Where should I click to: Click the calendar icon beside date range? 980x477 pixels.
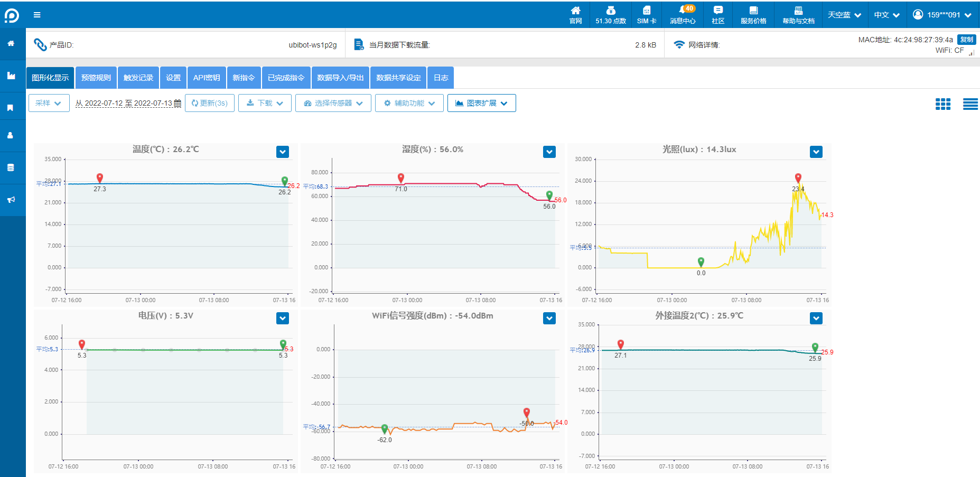(178, 104)
